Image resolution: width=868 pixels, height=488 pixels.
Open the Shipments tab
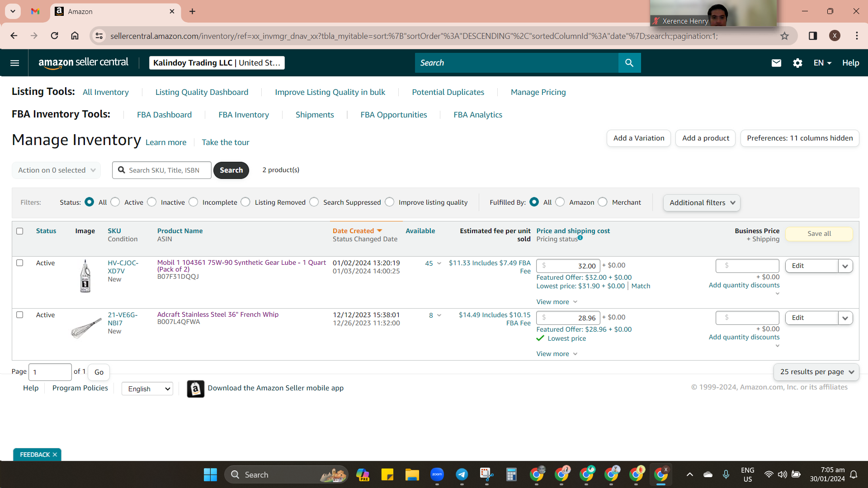(x=315, y=115)
